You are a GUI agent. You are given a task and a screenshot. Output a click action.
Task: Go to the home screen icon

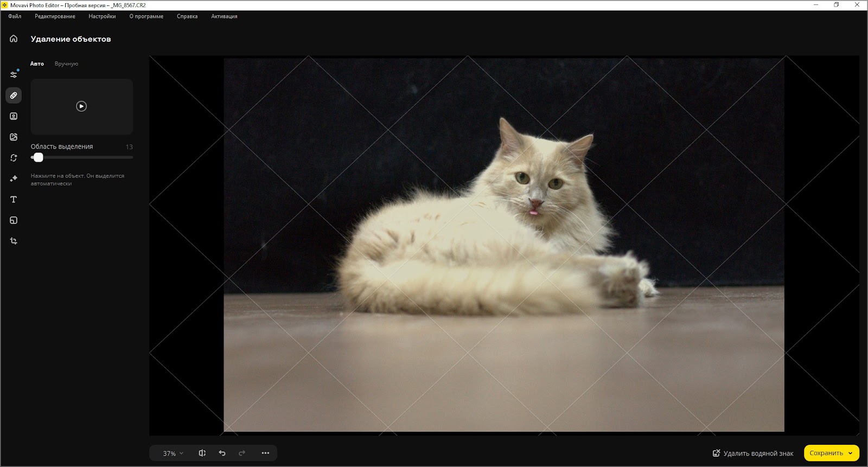coord(14,39)
